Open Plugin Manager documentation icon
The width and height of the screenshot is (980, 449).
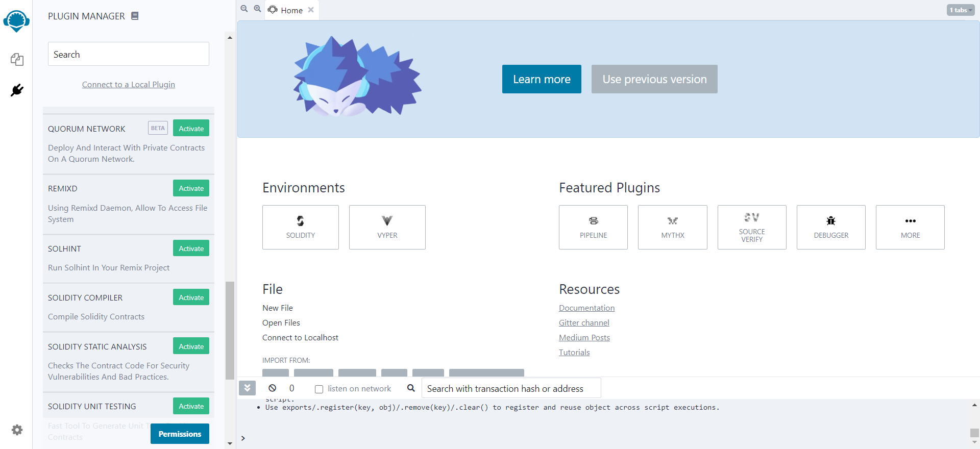(x=135, y=16)
